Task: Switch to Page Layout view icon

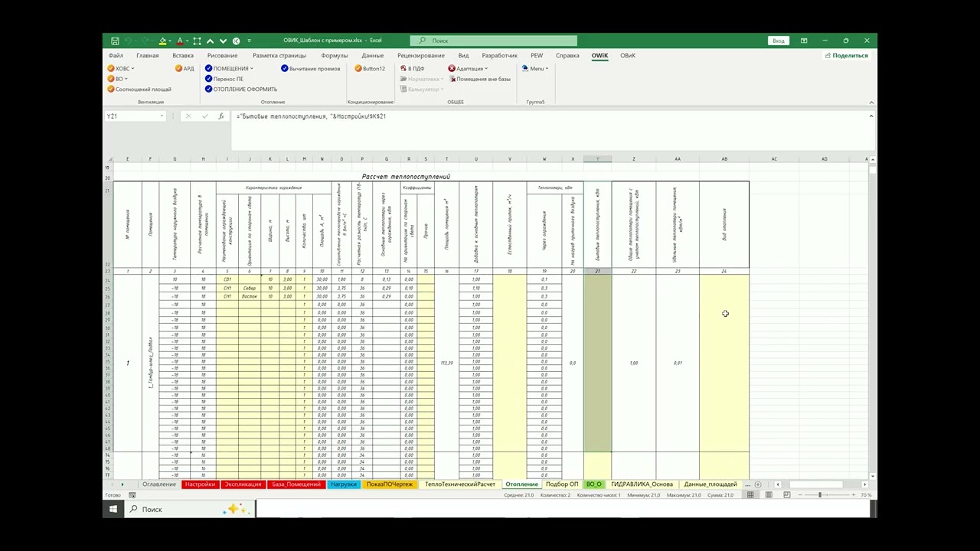Action: [769, 495]
